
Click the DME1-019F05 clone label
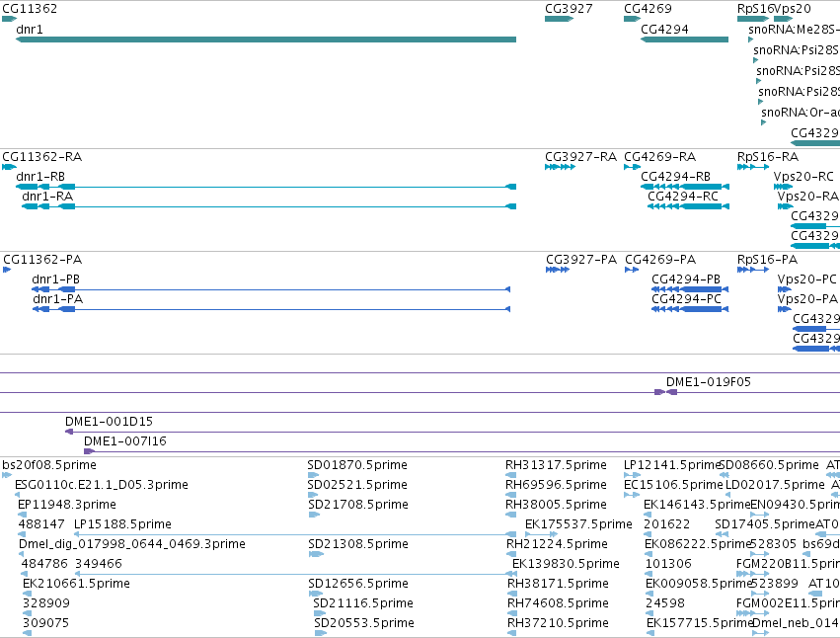pyautogui.click(x=709, y=382)
